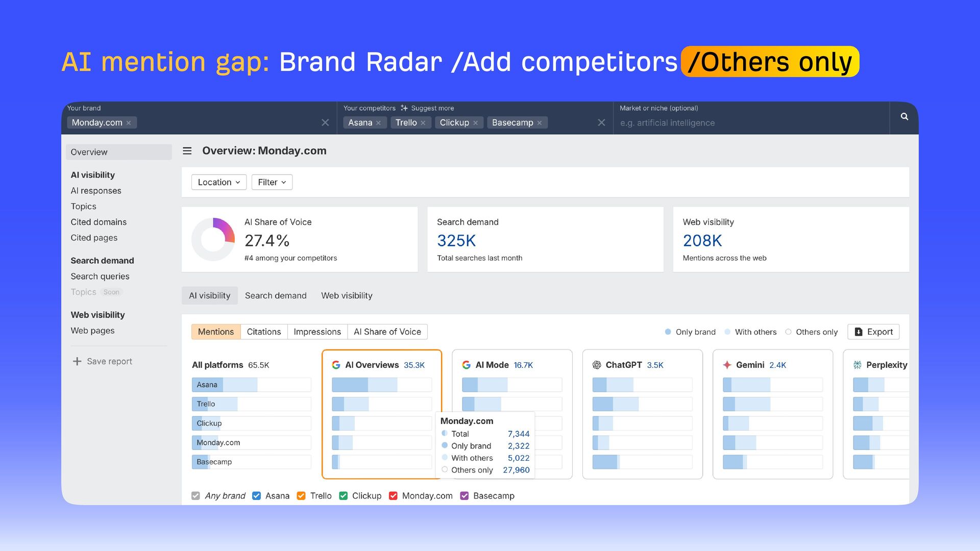Viewport: 980px width, 551px height.
Task: Open Cited domains in sidebar
Action: pyautogui.click(x=99, y=222)
